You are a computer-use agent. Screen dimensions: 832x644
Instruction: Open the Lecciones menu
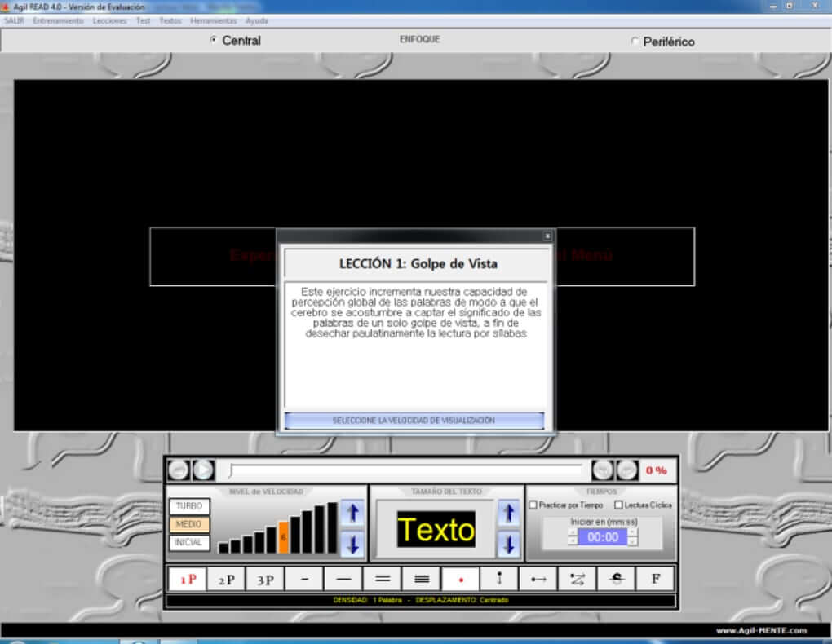(109, 20)
